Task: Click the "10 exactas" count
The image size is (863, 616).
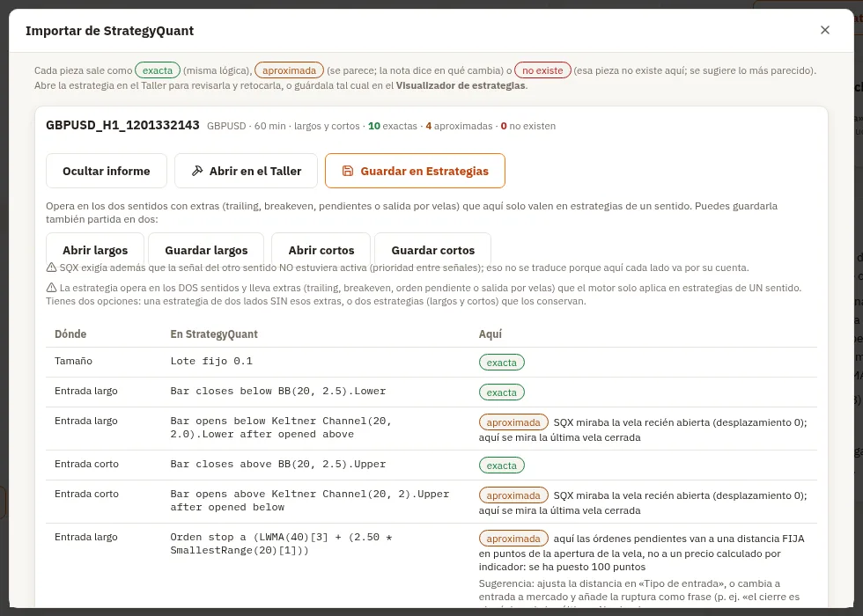Action: point(393,126)
